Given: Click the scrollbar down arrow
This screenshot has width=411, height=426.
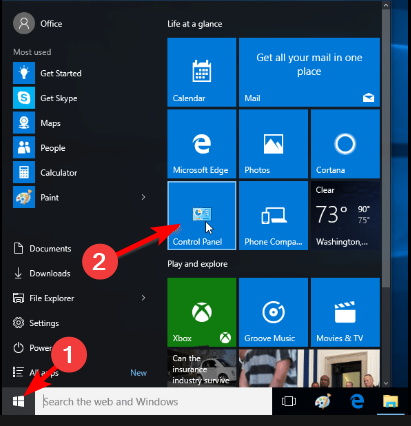Looking at the screenshot, I should coord(386,383).
